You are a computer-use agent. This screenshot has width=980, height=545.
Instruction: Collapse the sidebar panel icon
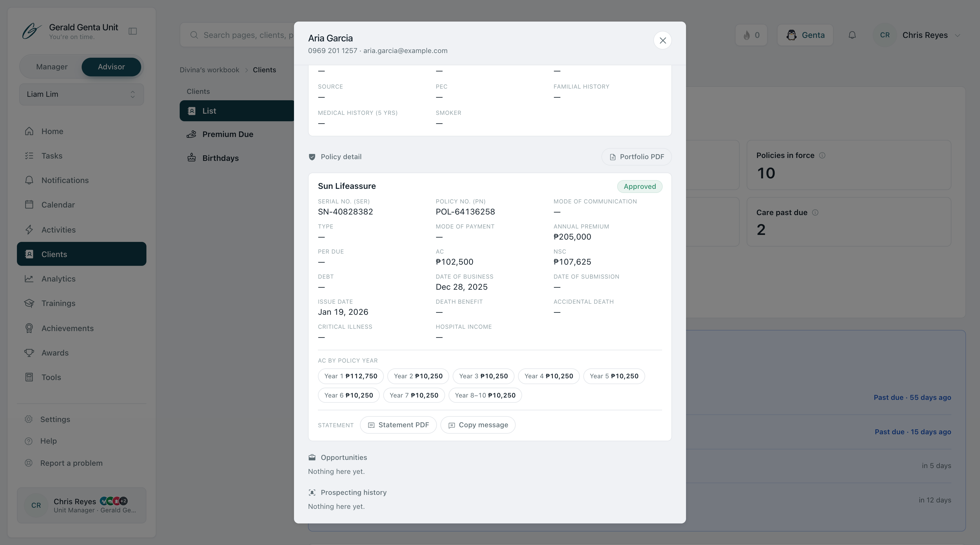point(133,31)
